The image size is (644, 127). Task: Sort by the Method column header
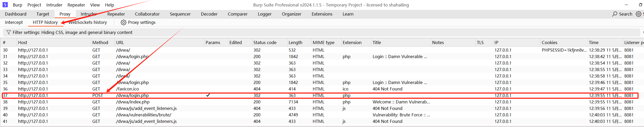102,43
